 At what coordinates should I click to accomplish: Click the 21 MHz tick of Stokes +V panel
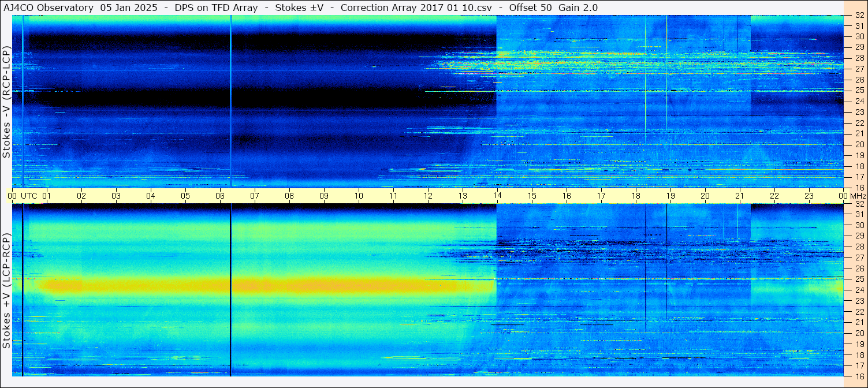[859, 322]
